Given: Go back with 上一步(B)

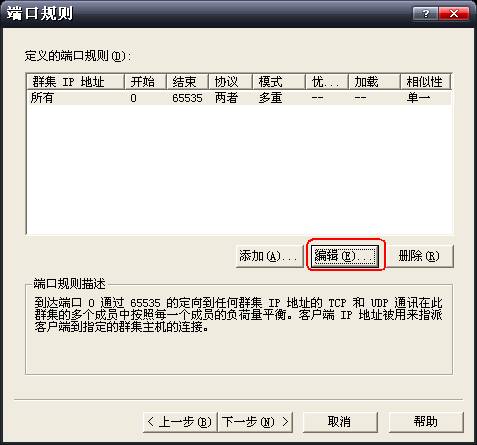Looking at the screenshot, I should (180, 422).
